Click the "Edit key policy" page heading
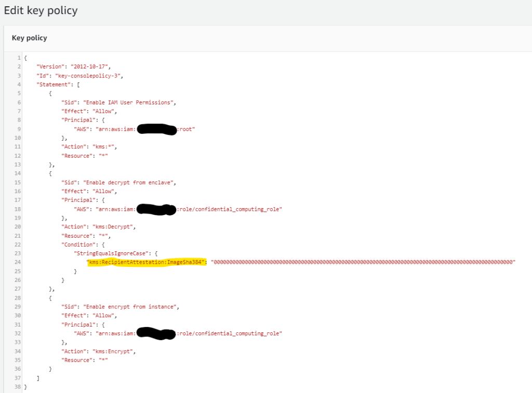Viewport: 532px width, 393px height. tap(41, 10)
